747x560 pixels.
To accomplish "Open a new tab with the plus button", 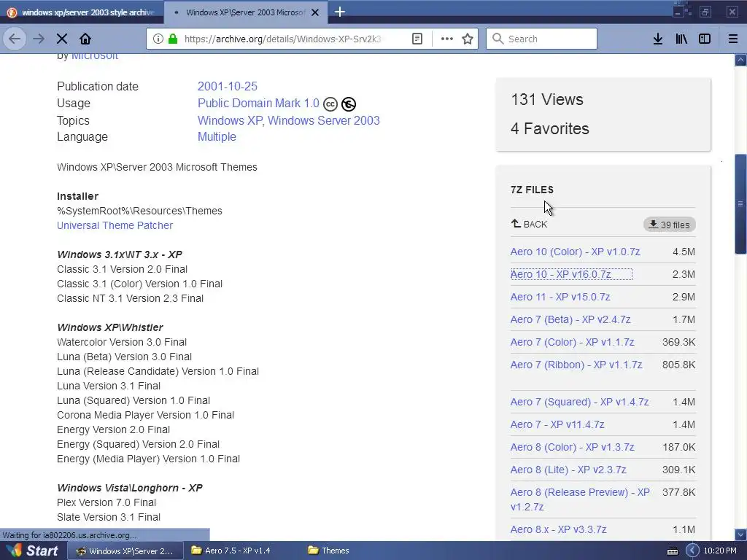I will point(340,12).
